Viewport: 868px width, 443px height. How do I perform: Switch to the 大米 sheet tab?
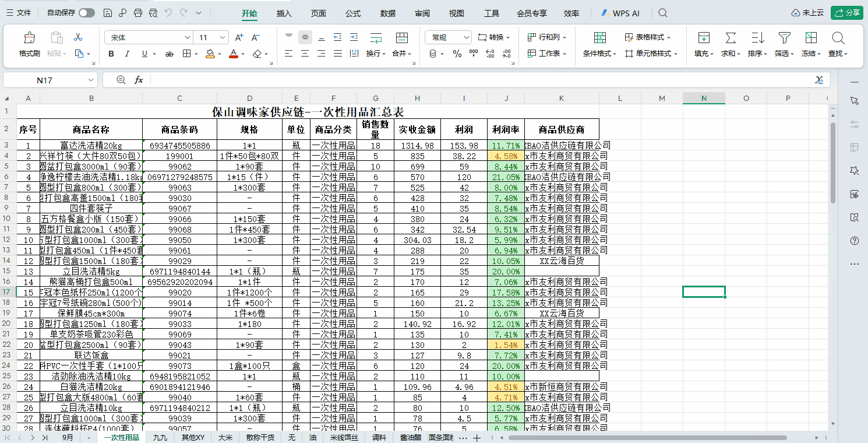tap(225, 437)
